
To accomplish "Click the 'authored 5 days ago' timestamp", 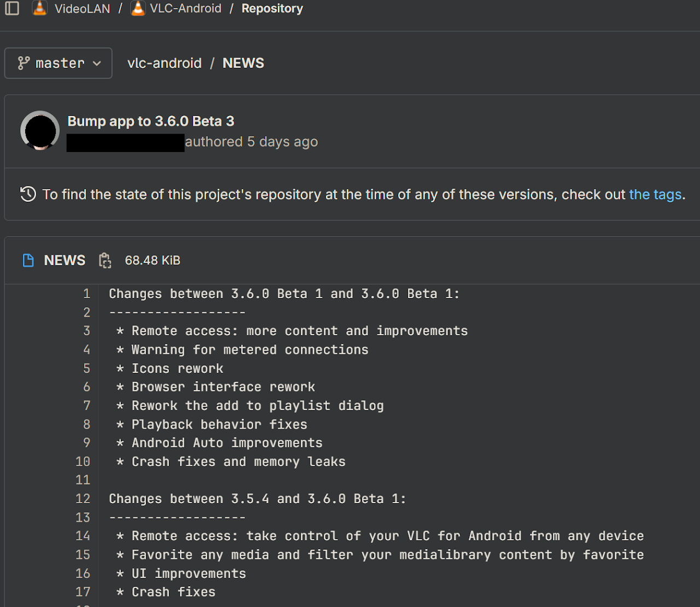I will tap(251, 142).
